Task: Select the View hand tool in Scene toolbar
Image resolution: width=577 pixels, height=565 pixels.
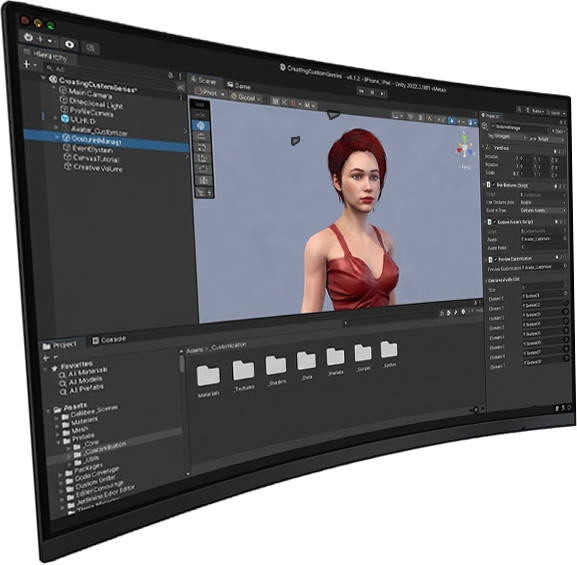Action: 200,115
